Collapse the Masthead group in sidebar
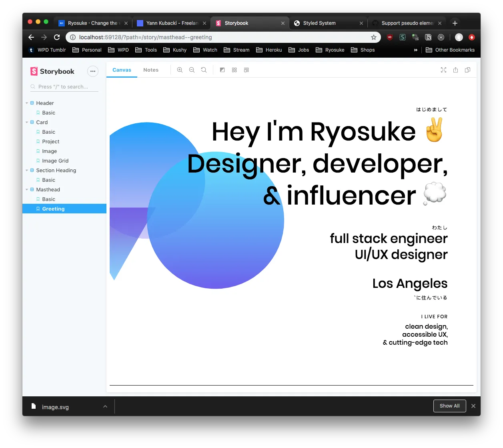Viewport: 503px width, 448px height. 27,190
